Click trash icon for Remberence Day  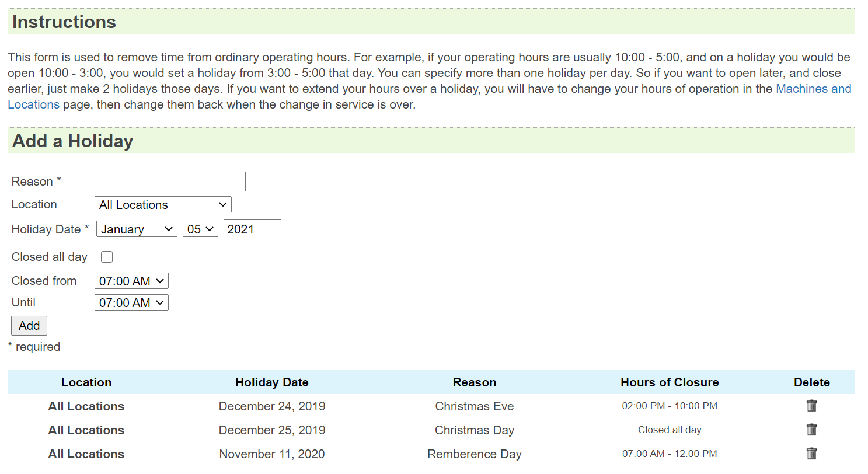(x=811, y=454)
